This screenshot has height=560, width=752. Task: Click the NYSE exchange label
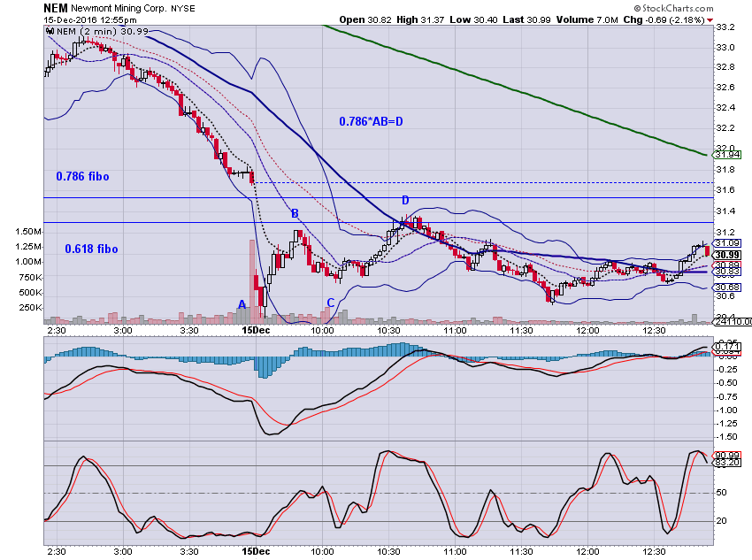click(183, 9)
